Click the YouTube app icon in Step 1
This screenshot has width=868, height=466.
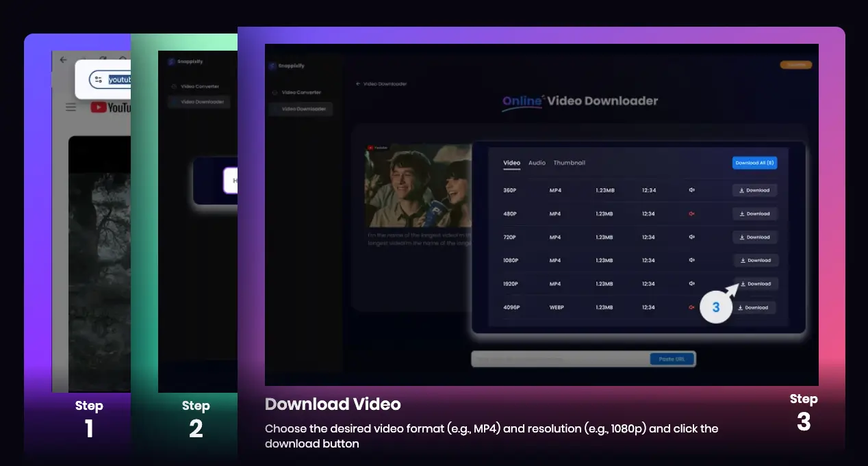(99, 107)
